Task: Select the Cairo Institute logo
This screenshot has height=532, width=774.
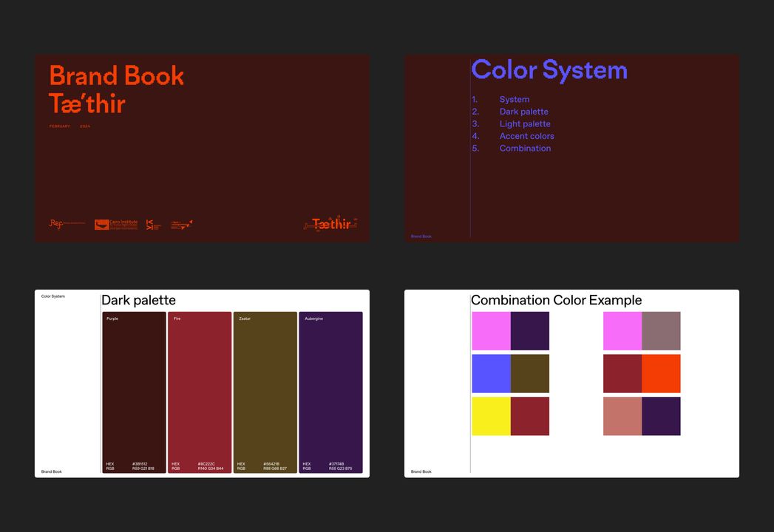Action: [116, 225]
